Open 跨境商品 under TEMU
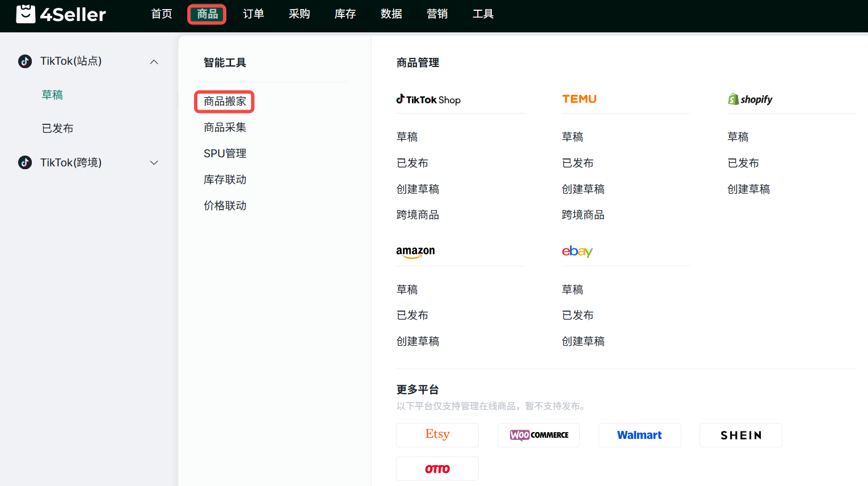 (x=583, y=215)
